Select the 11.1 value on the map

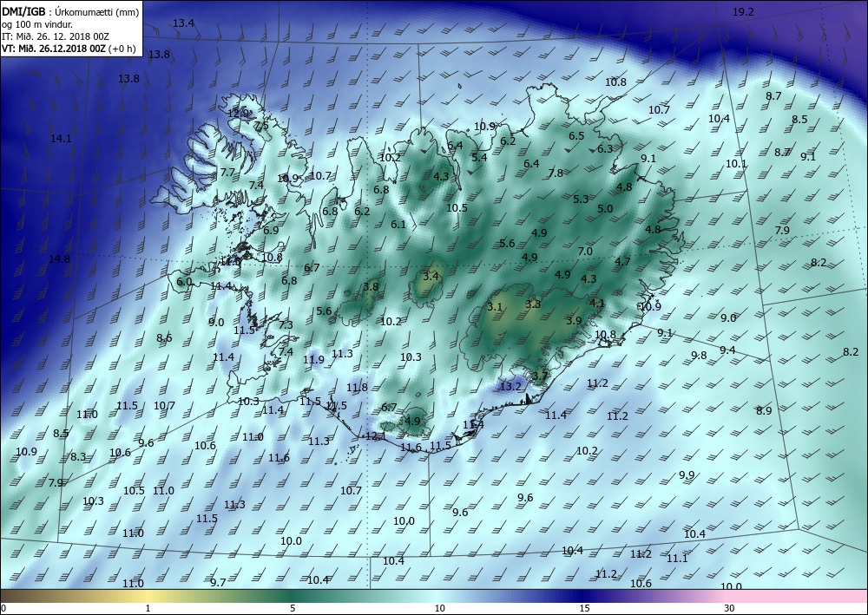tap(677, 559)
